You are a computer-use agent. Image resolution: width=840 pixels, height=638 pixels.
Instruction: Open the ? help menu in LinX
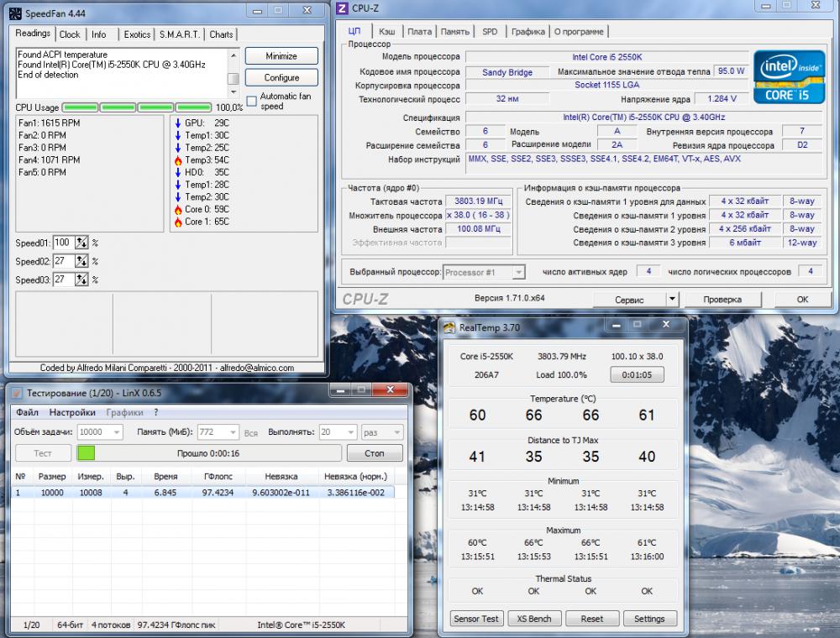(156, 412)
